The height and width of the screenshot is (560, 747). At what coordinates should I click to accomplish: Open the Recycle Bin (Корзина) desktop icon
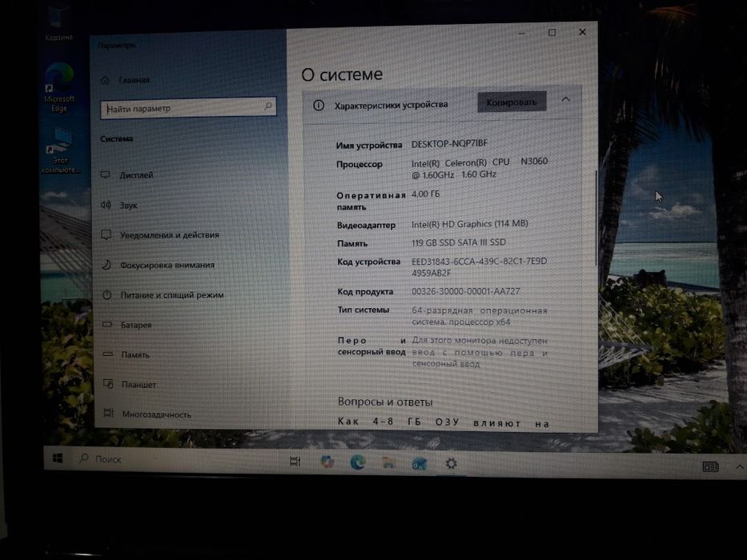[x=58, y=25]
